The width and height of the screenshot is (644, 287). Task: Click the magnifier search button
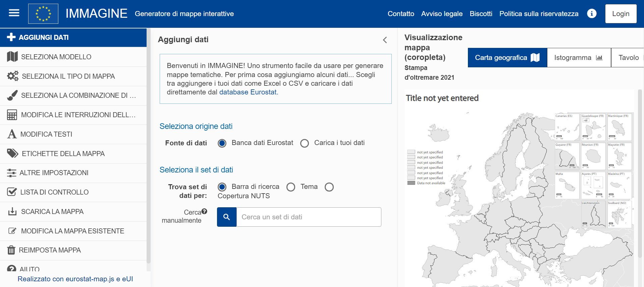click(x=227, y=217)
